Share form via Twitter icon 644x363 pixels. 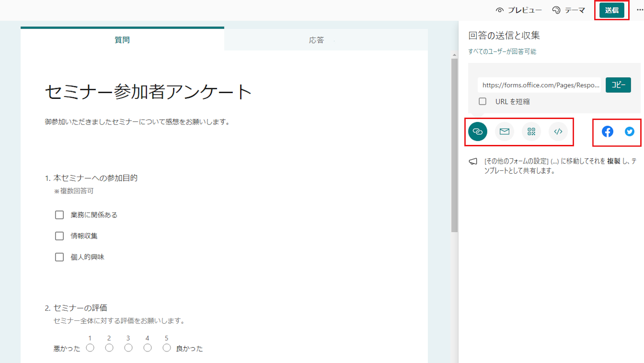(629, 131)
